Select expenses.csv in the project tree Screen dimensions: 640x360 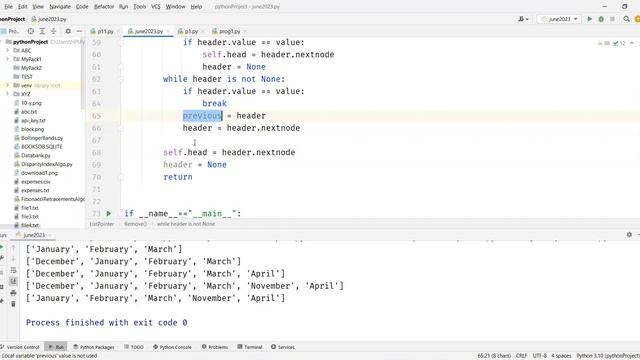point(36,182)
